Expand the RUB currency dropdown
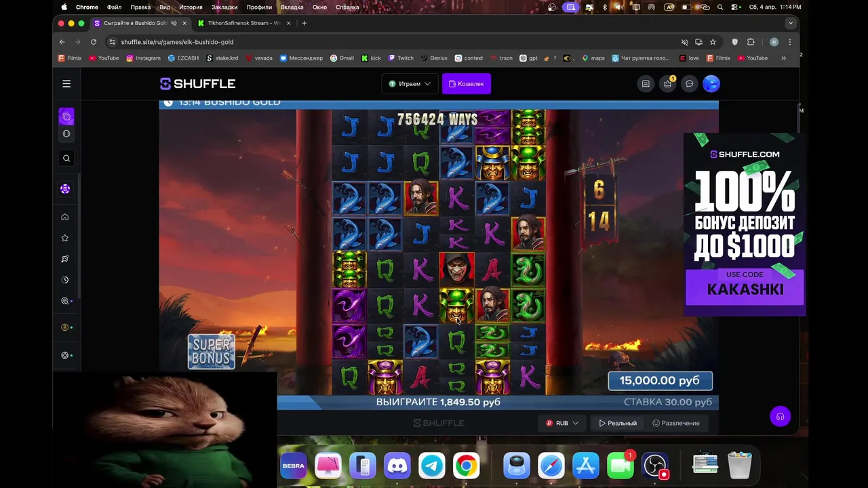Screen dimensions: 868x488 (562, 423)
